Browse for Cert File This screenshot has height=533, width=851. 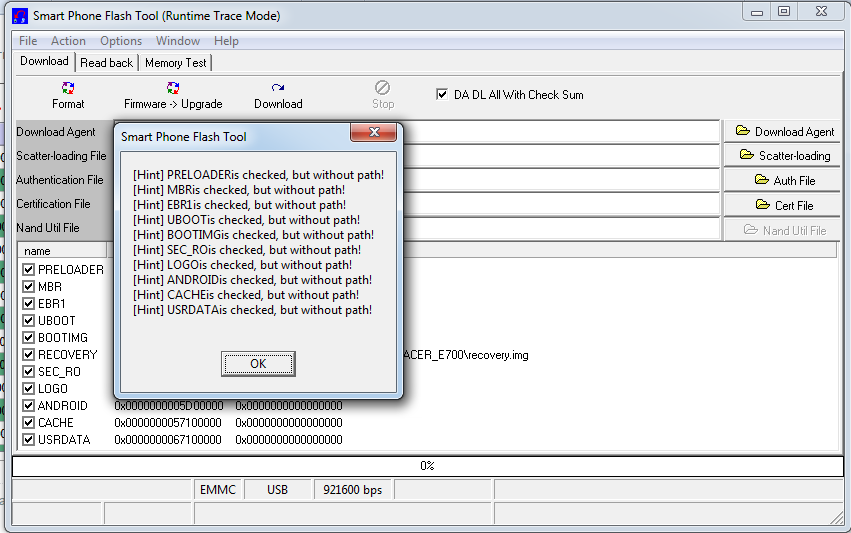pos(782,205)
